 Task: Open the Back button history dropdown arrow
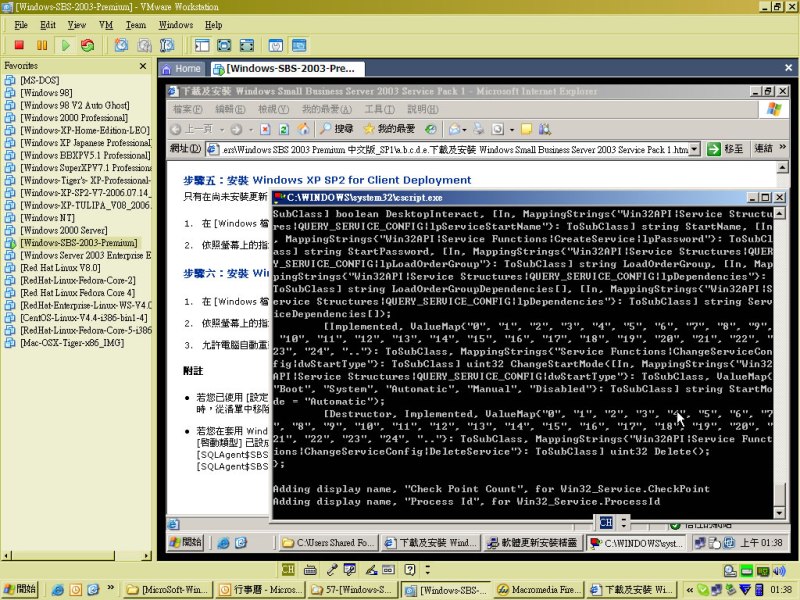(x=222, y=130)
